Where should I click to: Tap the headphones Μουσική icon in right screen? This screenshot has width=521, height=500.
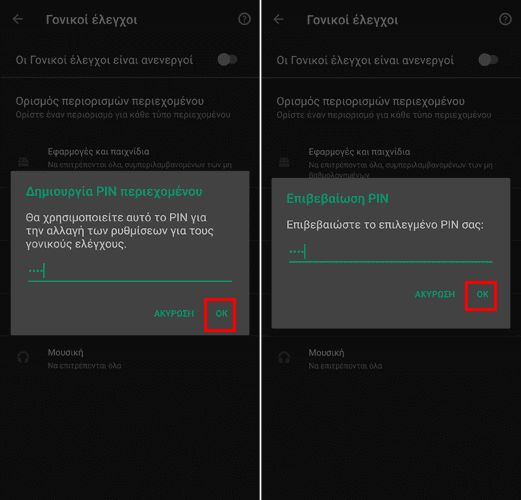[284, 358]
